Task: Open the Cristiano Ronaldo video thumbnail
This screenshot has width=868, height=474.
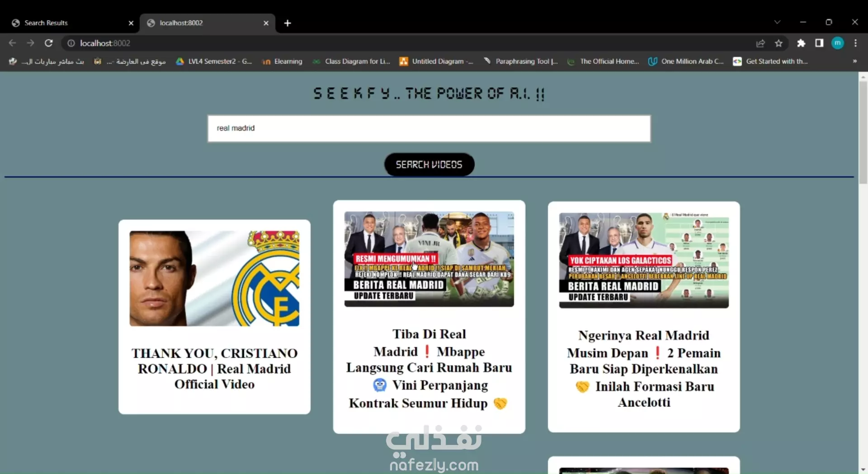Action: [214, 278]
